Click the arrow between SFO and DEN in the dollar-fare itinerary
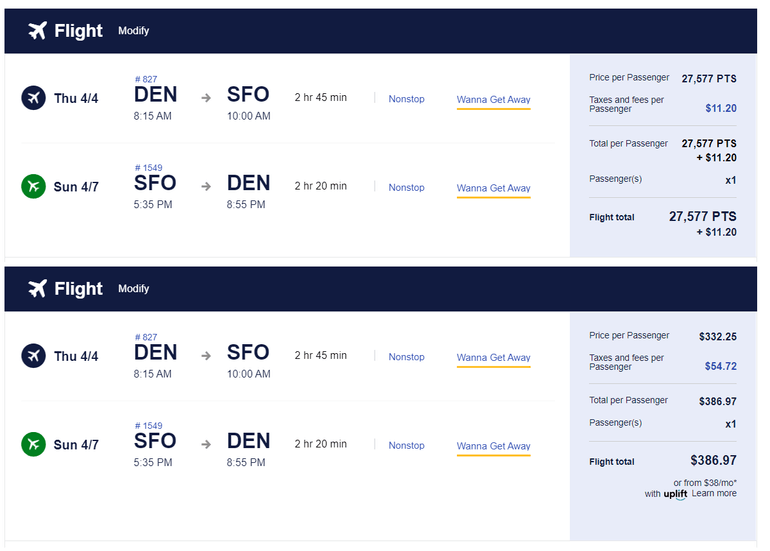770x551 pixels. click(206, 445)
